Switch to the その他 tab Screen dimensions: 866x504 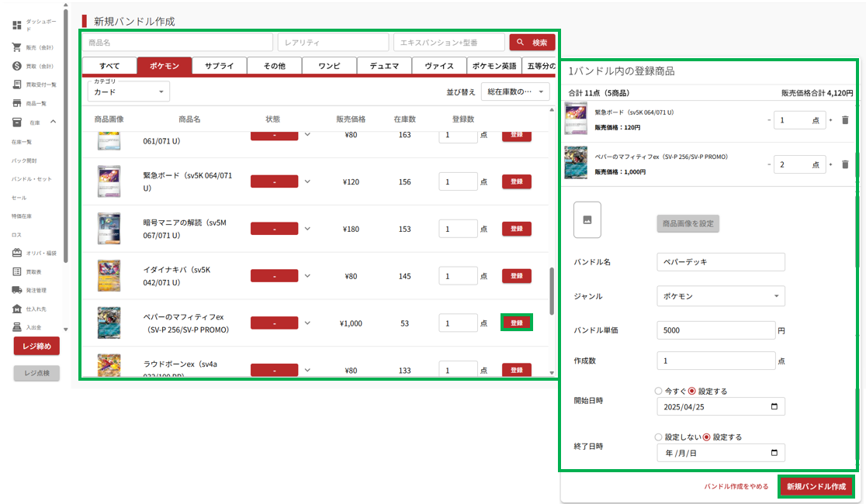click(x=275, y=66)
